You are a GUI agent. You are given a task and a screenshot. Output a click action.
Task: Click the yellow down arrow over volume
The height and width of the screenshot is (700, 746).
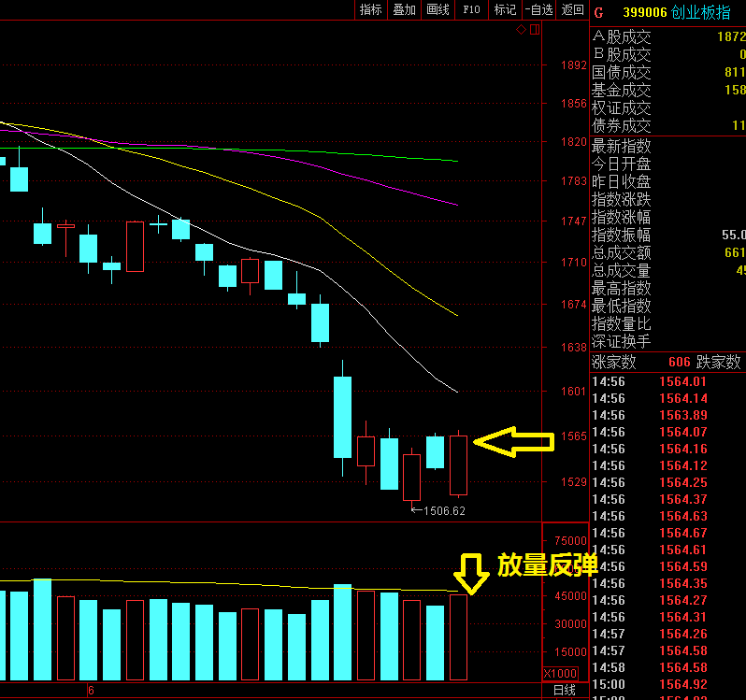pos(471,573)
